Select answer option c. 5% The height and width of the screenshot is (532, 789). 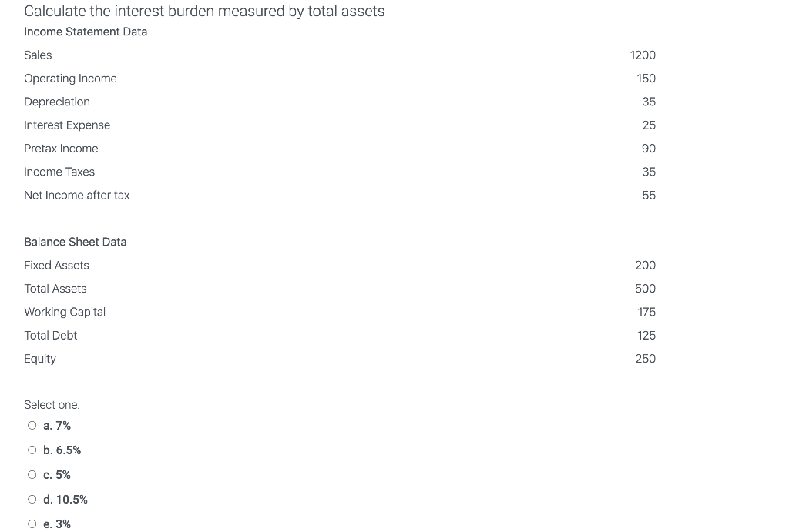[32, 474]
